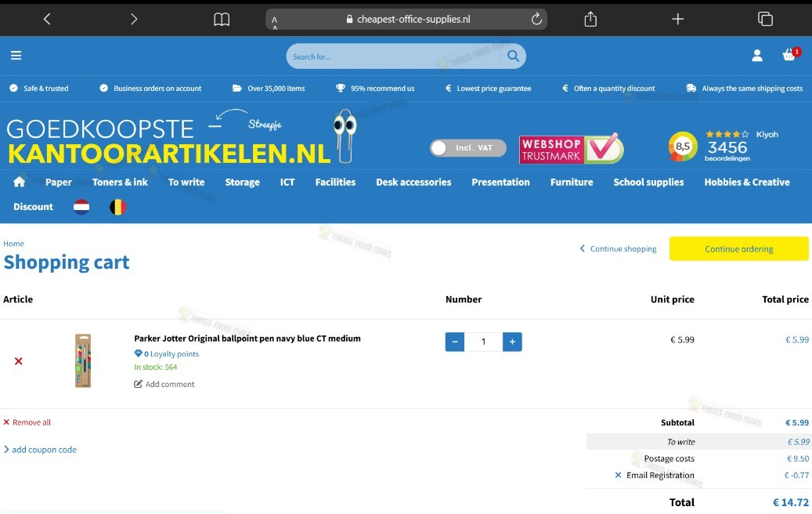Click Remove all link
Screen dimensions: 812x514
pyautogui.click(x=27, y=422)
